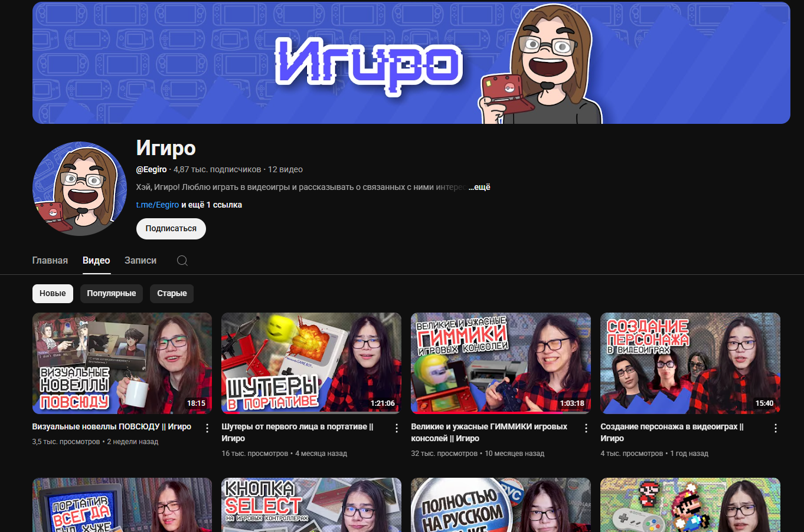Click the 15:40 duration badge

(x=764, y=403)
